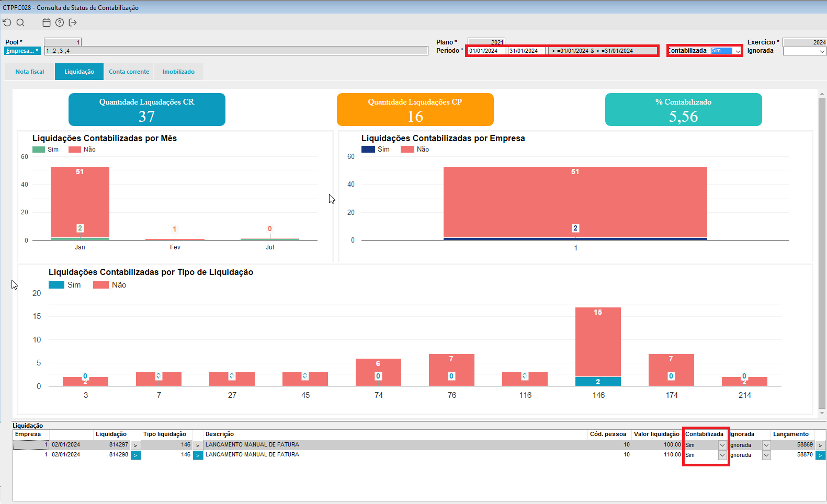Click the Plano field showing 2021

(486, 42)
